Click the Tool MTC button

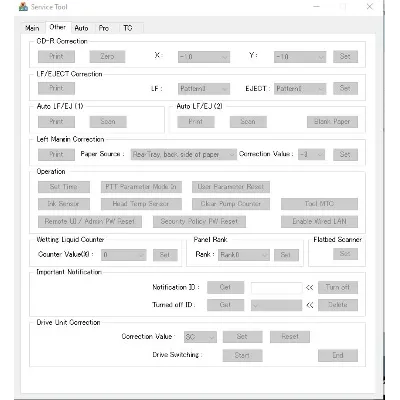(319, 204)
